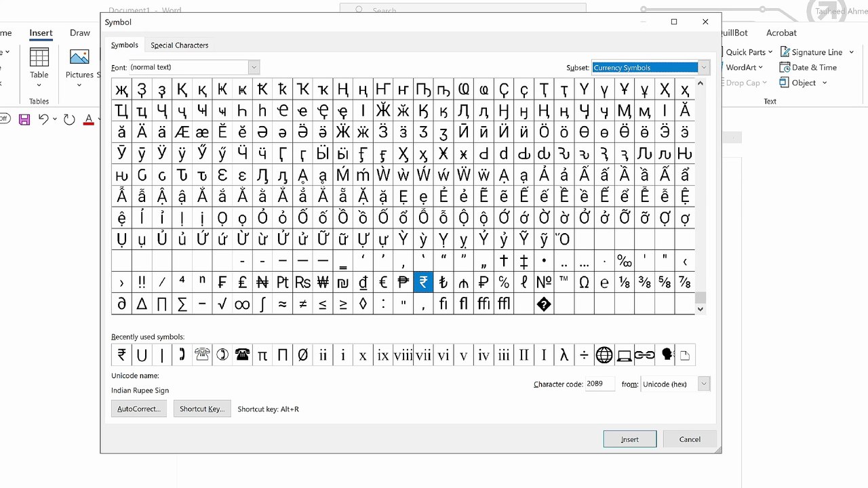Choose the rupee sign in recent symbols
The image size is (868, 488).
121,354
